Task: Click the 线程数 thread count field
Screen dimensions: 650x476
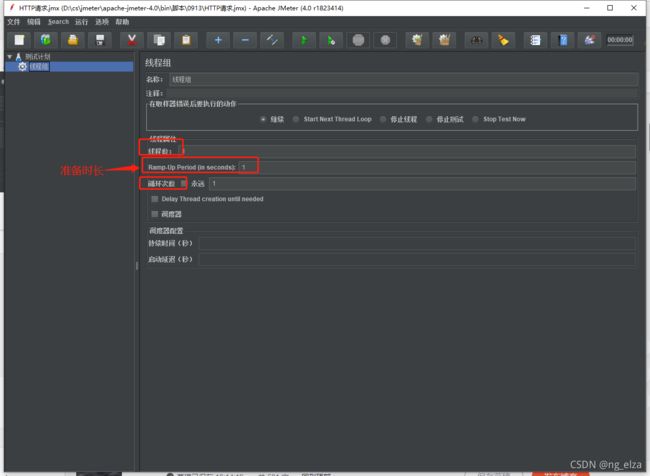Action: (407, 151)
